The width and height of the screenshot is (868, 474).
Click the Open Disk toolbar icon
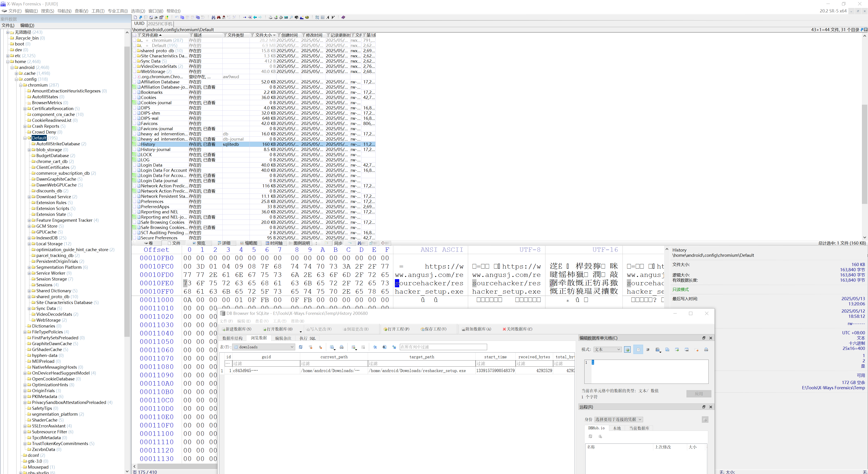pyautogui.click(x=271, y=17)
